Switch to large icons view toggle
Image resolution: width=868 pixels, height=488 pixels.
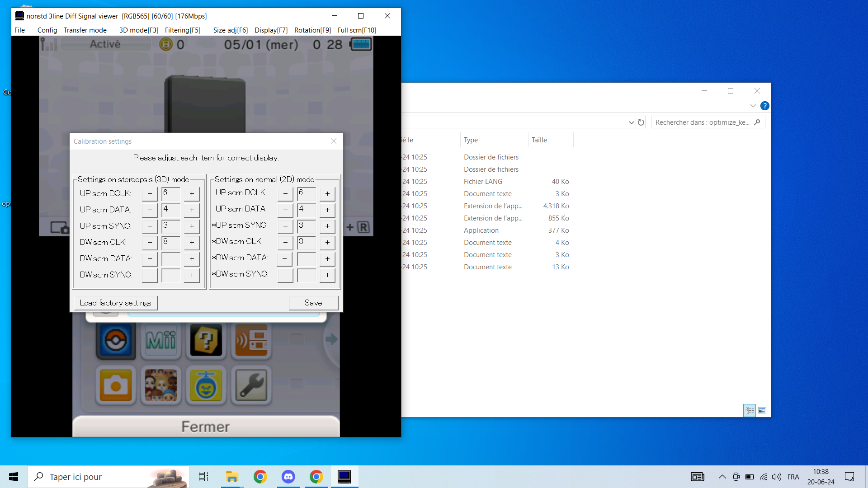pyautogui.click(x=762, y=410)
